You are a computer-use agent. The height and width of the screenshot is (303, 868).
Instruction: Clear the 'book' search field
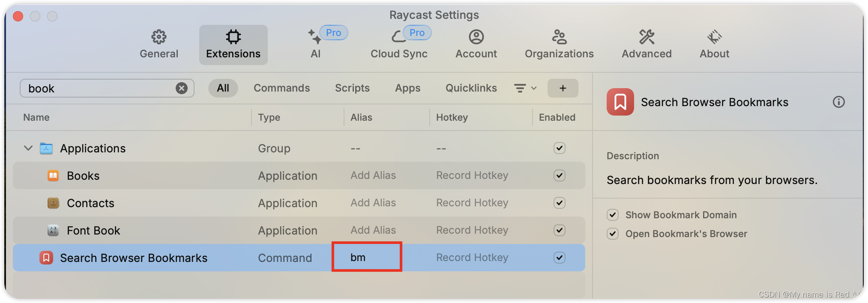coord(182,88)
